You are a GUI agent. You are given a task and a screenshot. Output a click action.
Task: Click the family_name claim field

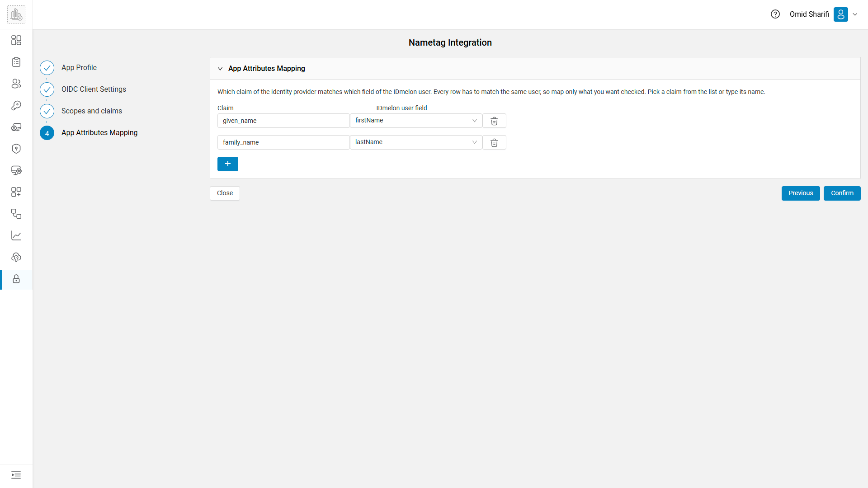(x=283, y=142)
